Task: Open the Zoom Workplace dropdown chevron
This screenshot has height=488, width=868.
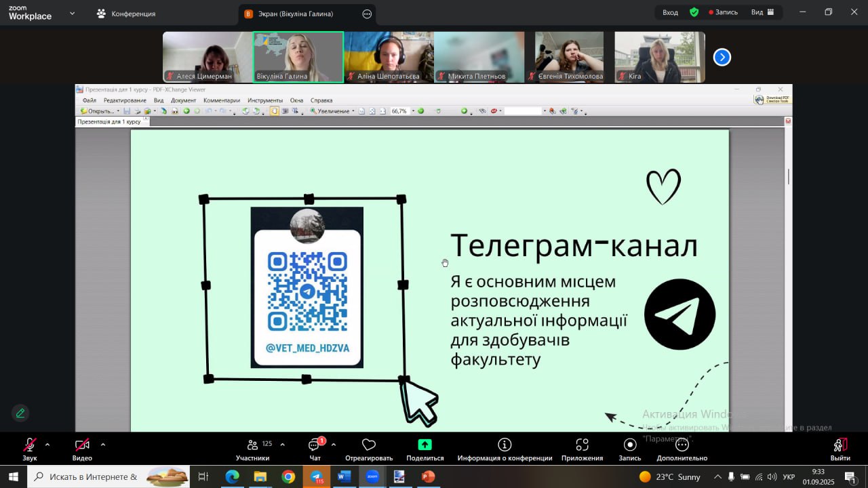Action: (x=73, y=13)
